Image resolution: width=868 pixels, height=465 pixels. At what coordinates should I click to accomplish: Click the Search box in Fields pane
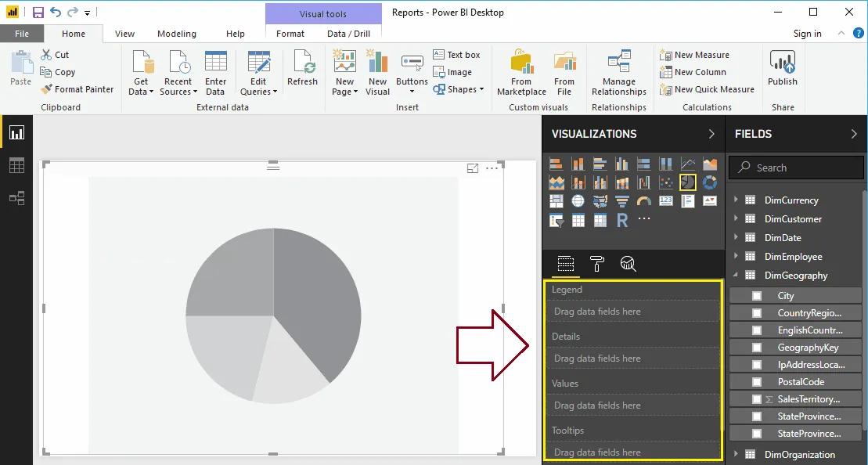pos(795,168)
